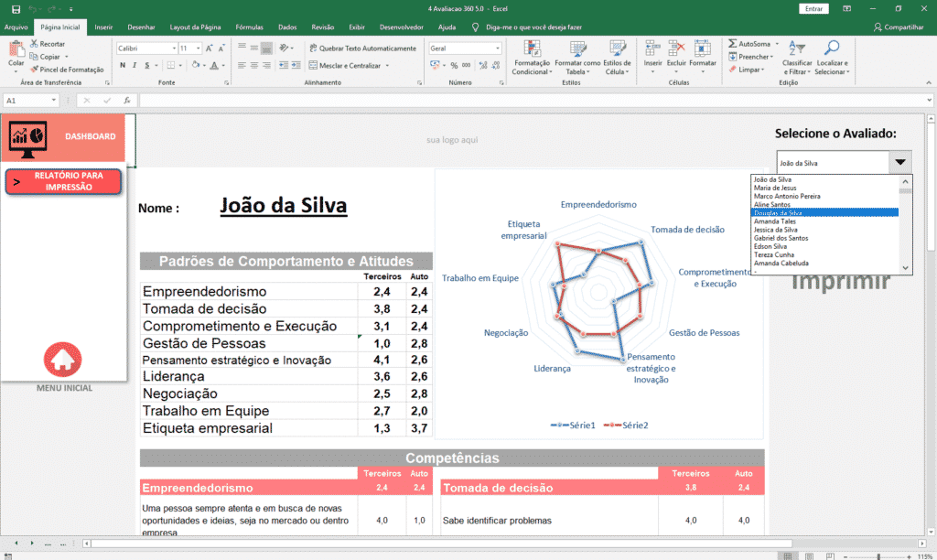Image resolution: width=937 pixels, height=560 pixels.
Task: Open Formatação Condicional
Action: tap(532, 58)
